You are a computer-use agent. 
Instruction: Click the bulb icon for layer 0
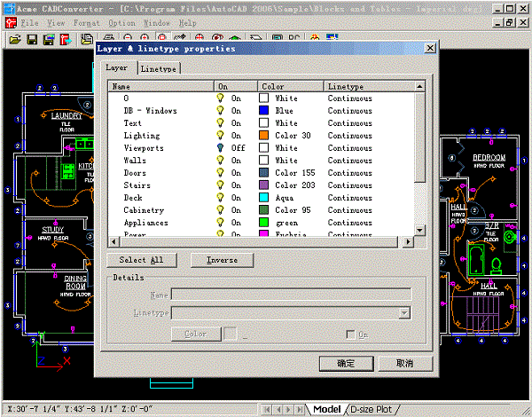(x=221, y=98)
